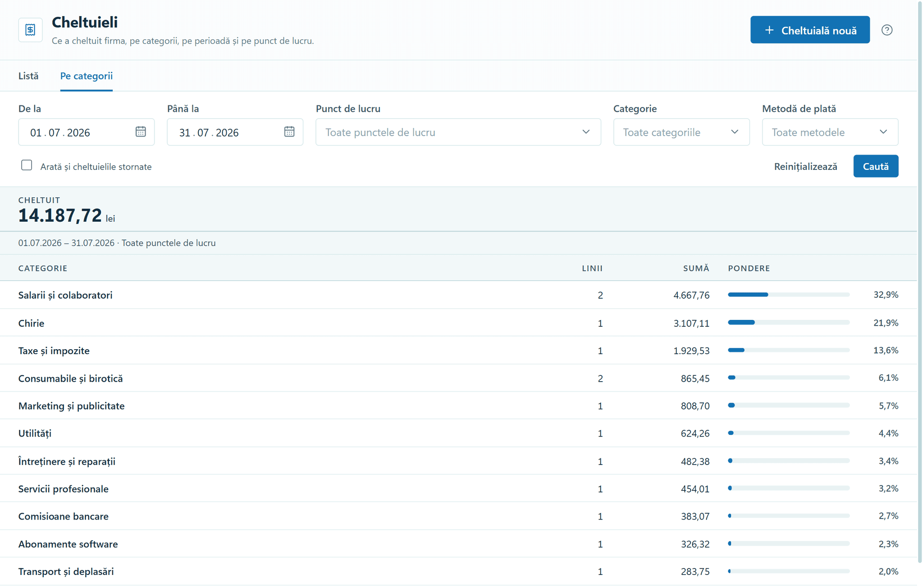Click the 13,6% share value

point(886,350)
